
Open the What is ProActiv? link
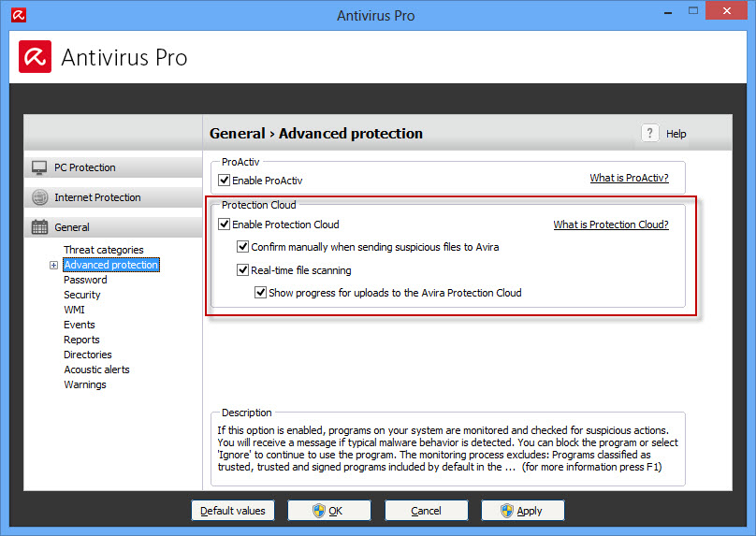pos(629,178)
